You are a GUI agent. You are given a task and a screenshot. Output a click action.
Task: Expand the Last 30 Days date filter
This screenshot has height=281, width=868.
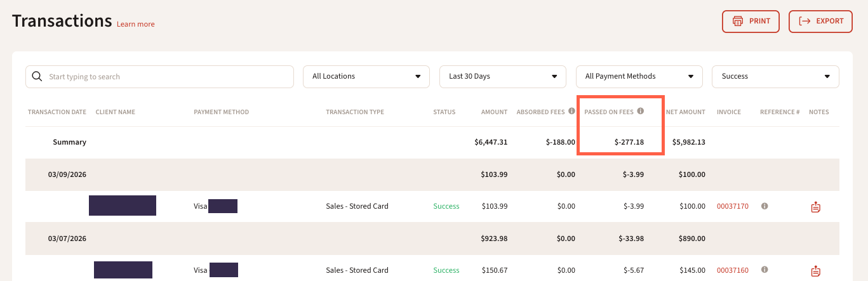(x=503, y=77)
